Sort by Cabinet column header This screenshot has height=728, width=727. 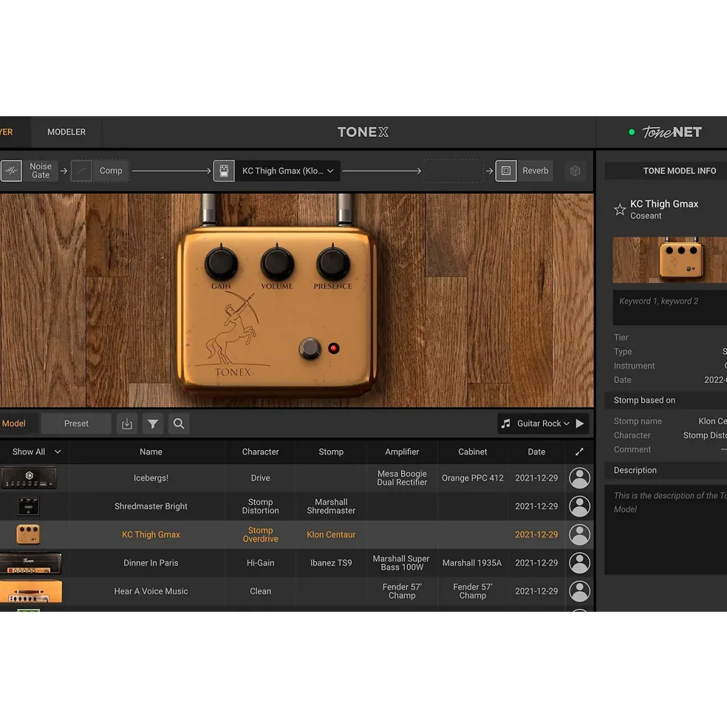pos(473,452)
